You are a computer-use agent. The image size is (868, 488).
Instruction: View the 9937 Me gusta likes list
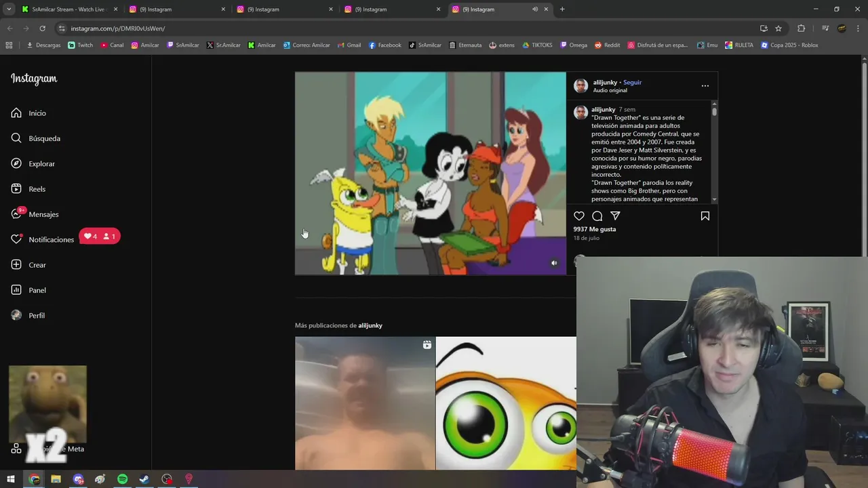[595, 229]
